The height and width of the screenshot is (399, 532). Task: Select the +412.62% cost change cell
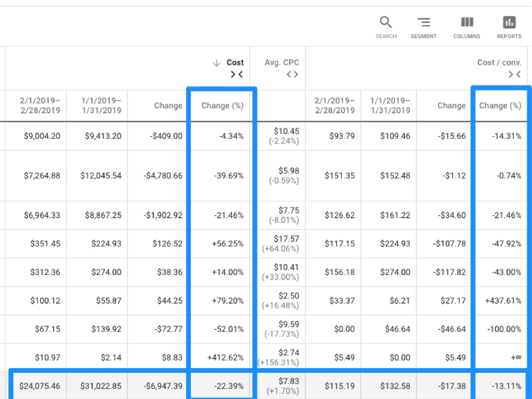[x=226, y=358]
